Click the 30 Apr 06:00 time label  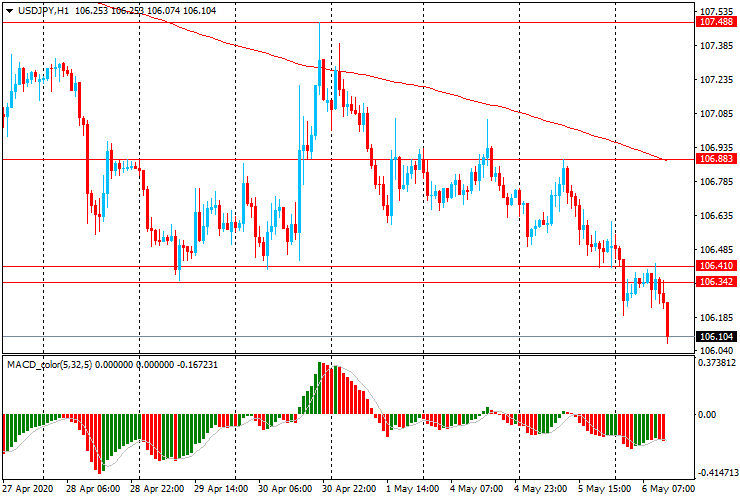(x=285, y=488)
